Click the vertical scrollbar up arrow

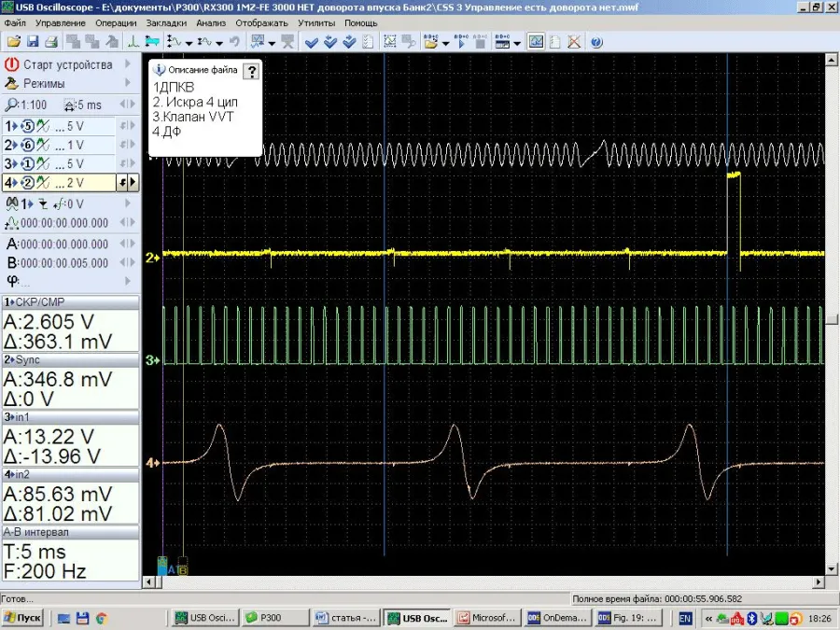(x=832, y=59)
